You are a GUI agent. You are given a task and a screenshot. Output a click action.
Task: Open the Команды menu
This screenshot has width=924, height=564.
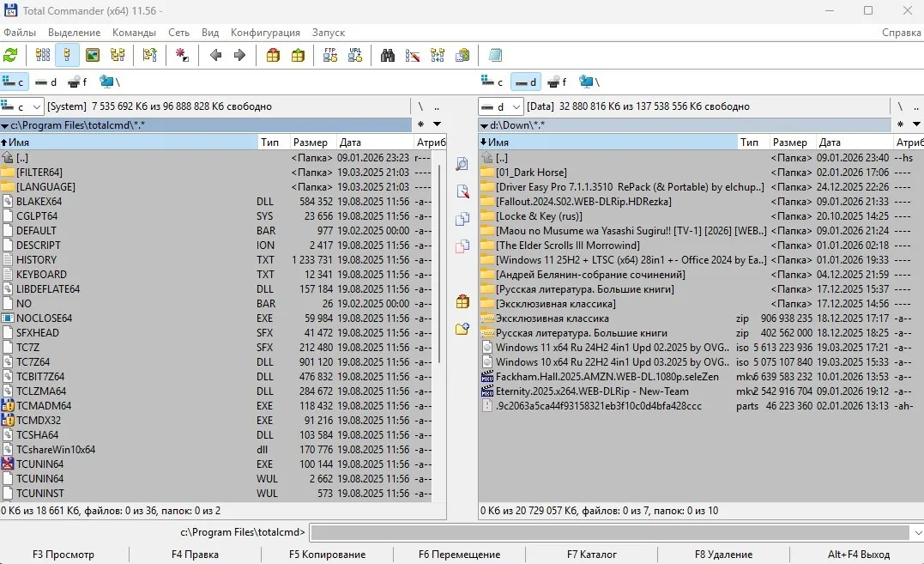tap(134, 33)
